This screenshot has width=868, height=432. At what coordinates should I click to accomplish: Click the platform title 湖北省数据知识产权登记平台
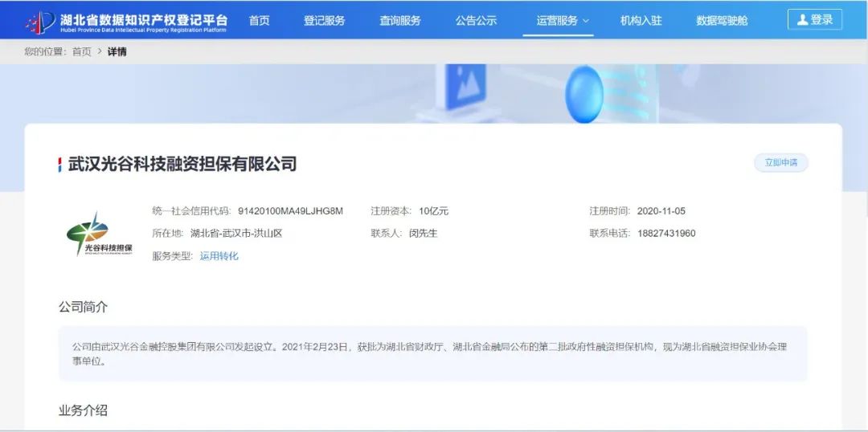[143, 20]
